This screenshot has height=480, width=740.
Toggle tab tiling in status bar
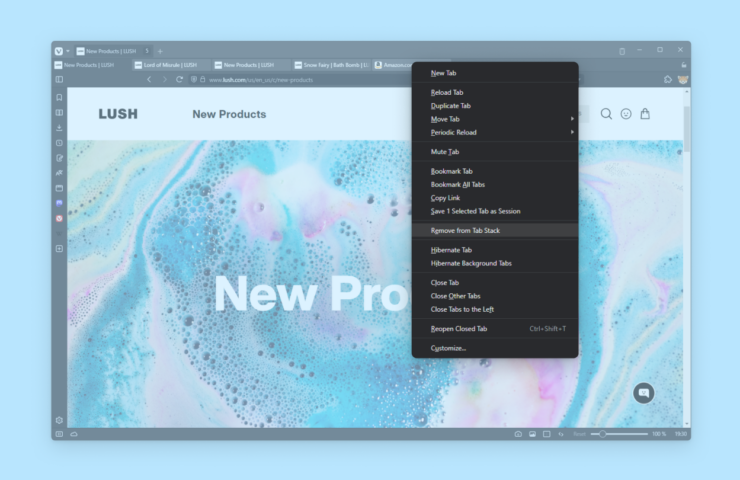[547, 434]
